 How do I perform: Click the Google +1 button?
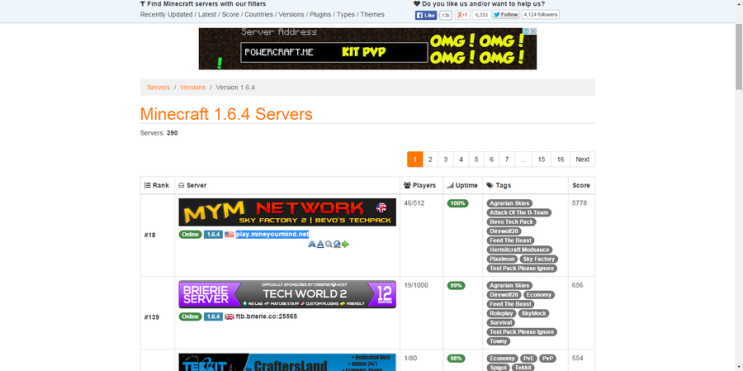[x=462, y=15]
